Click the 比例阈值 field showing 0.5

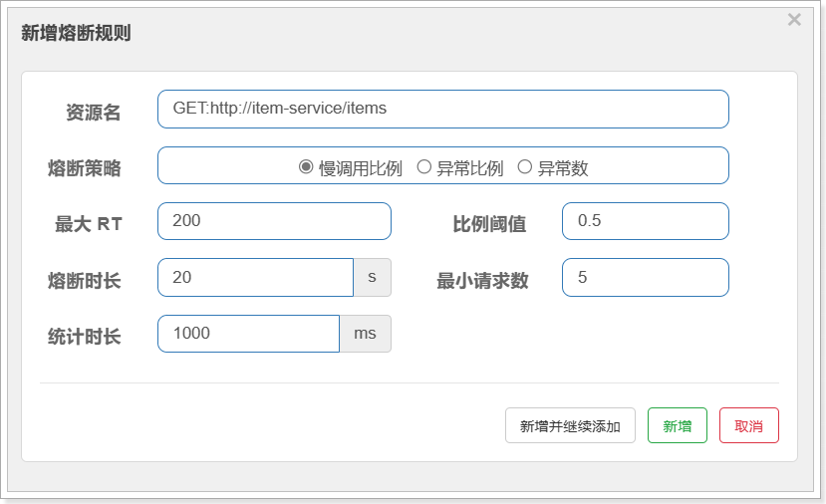point(646,221)
